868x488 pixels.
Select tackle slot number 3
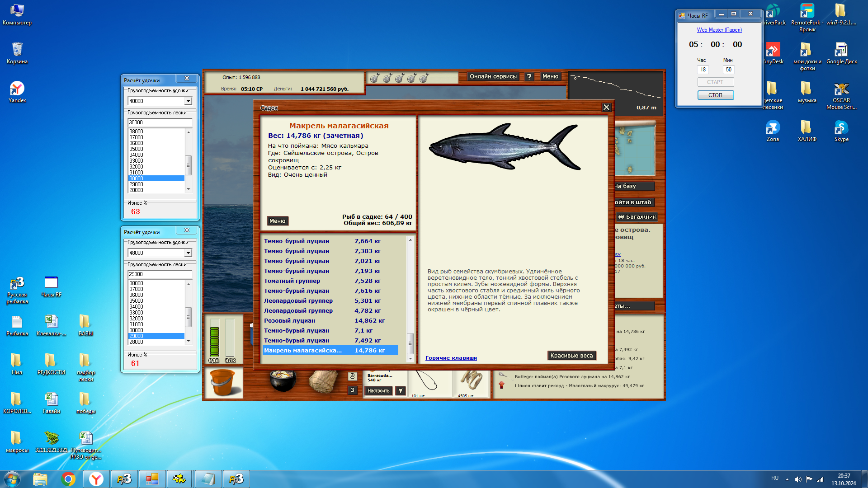tap(353, 390)
